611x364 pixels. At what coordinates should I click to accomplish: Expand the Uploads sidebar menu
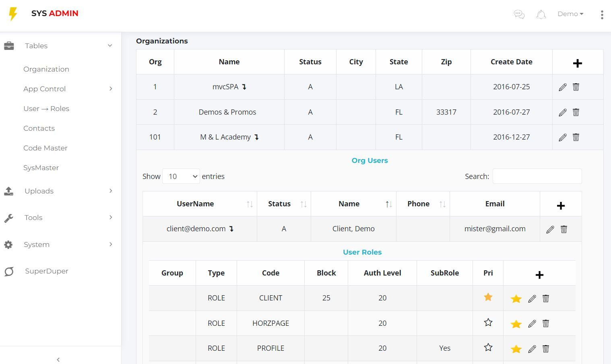coord(60,191)
